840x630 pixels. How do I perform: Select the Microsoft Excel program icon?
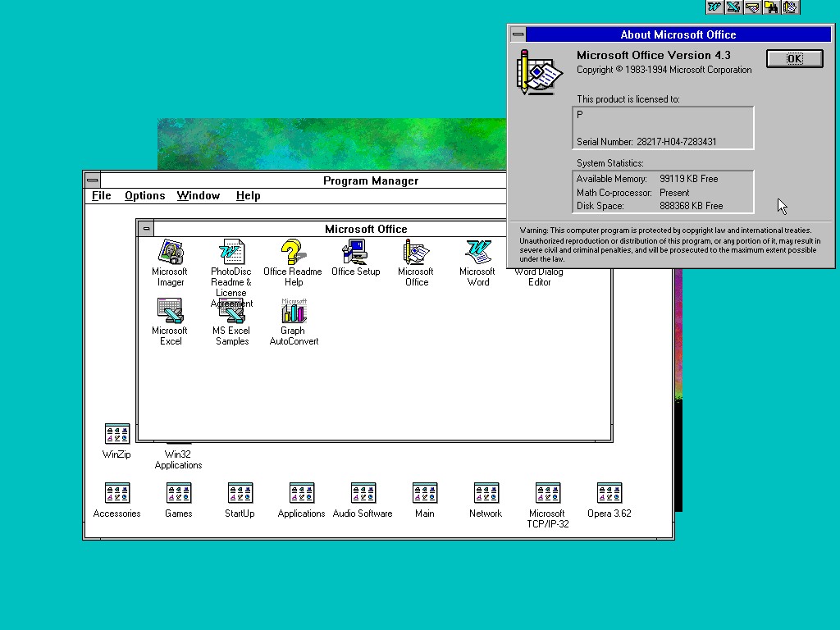(x=170, y=312)
